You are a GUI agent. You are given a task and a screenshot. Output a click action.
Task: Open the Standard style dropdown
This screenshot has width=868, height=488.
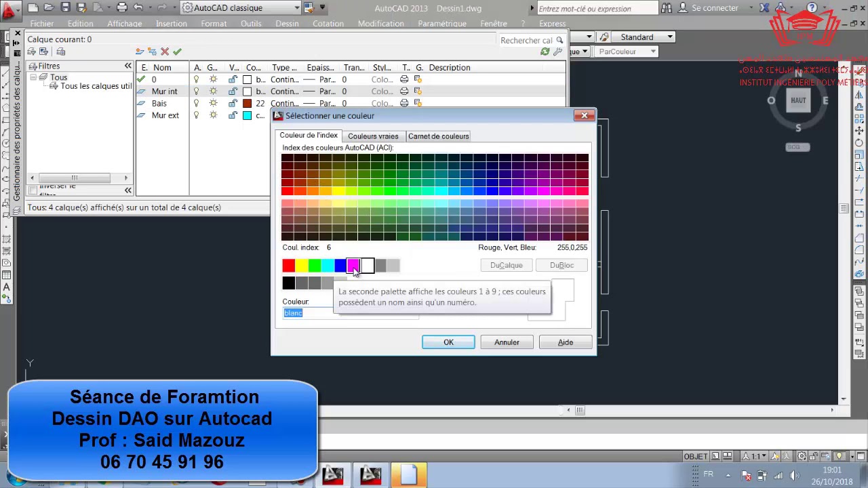670,37
